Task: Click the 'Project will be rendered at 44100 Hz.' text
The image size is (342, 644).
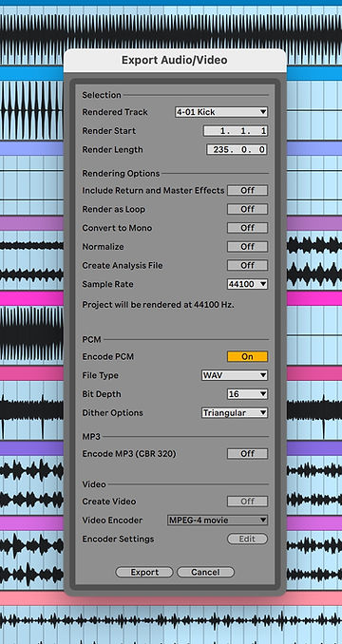Action: point(158,305)
